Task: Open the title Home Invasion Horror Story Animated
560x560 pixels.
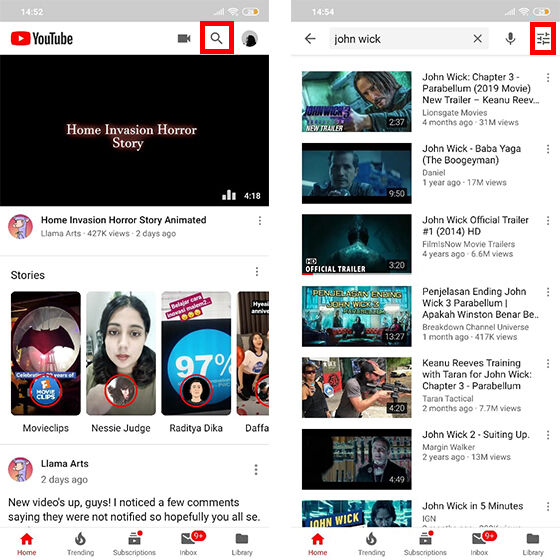Action: pyautogui.click(x=124, y=220)
